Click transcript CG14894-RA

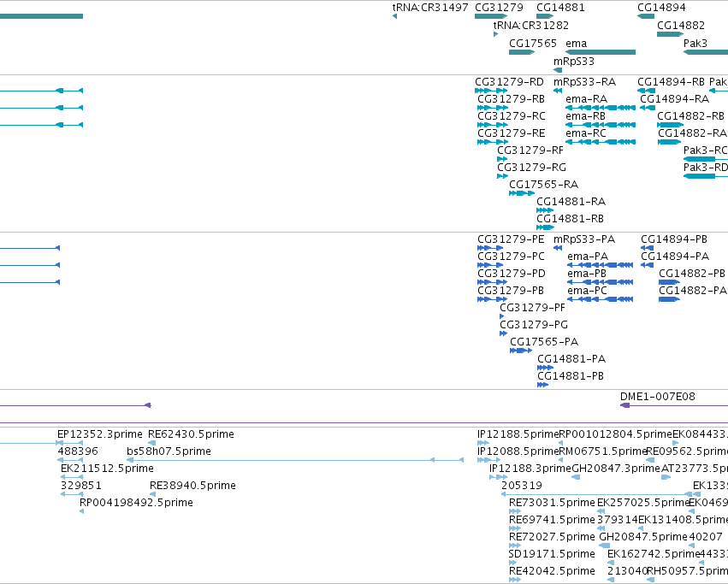click(674, 99)
